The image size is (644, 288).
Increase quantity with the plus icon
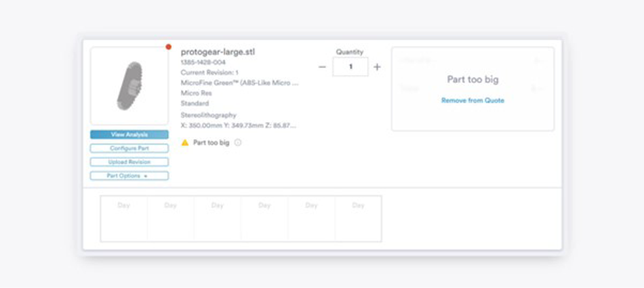coord(377,67)
